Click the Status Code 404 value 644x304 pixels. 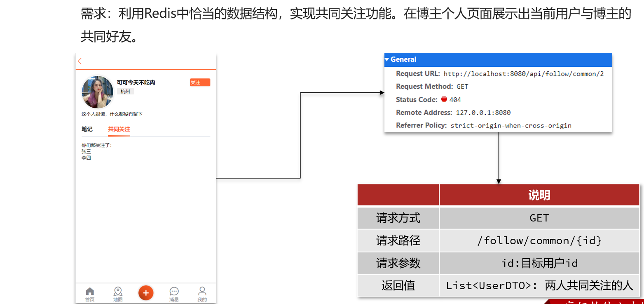click(455, 99)
